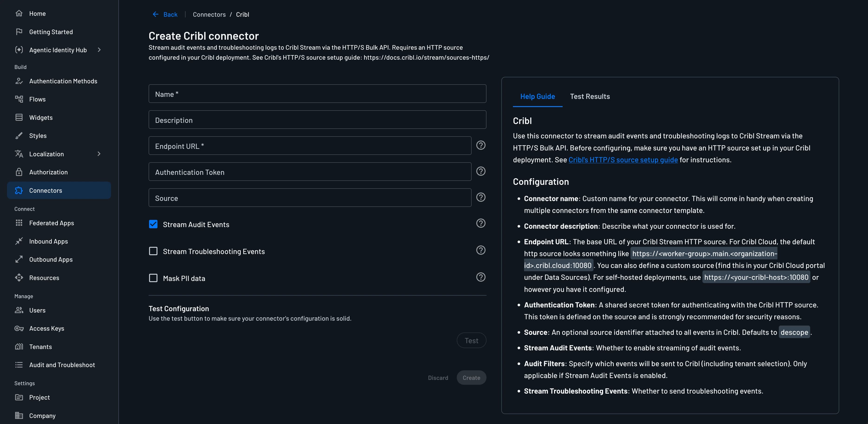
Task: Click the Resources icon in sidebar
Action: [19, 278]
